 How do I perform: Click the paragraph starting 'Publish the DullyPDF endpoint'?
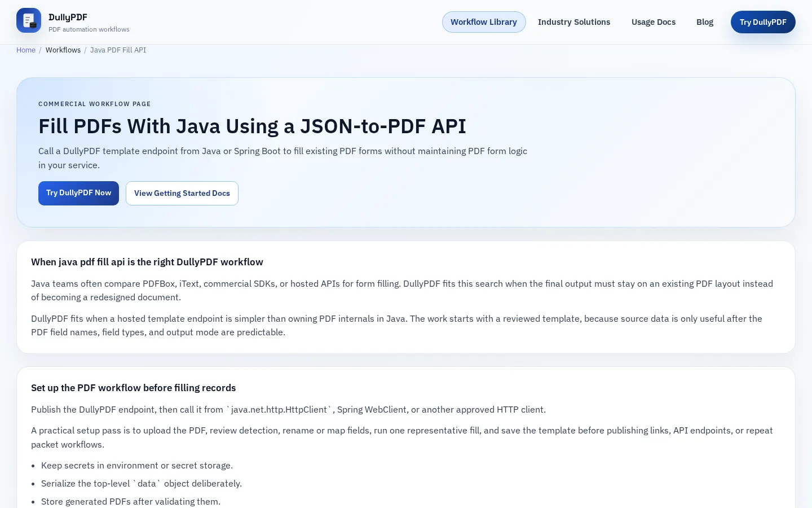288,410
